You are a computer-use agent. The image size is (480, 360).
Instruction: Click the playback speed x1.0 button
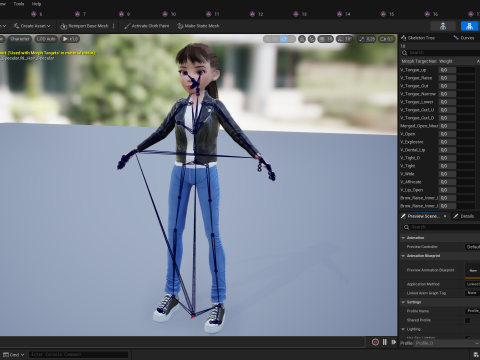click(x=70, y=39)
